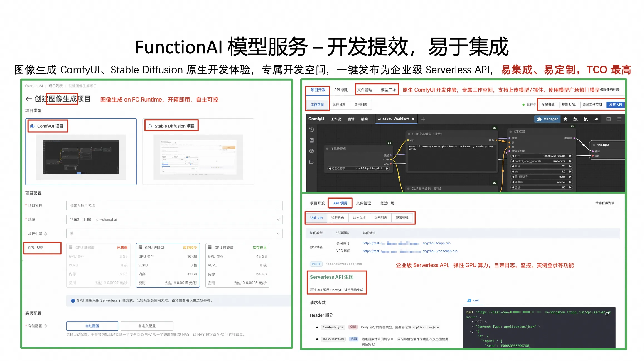Click the 发布 API button
644x361 pixels.
point(615,105)
